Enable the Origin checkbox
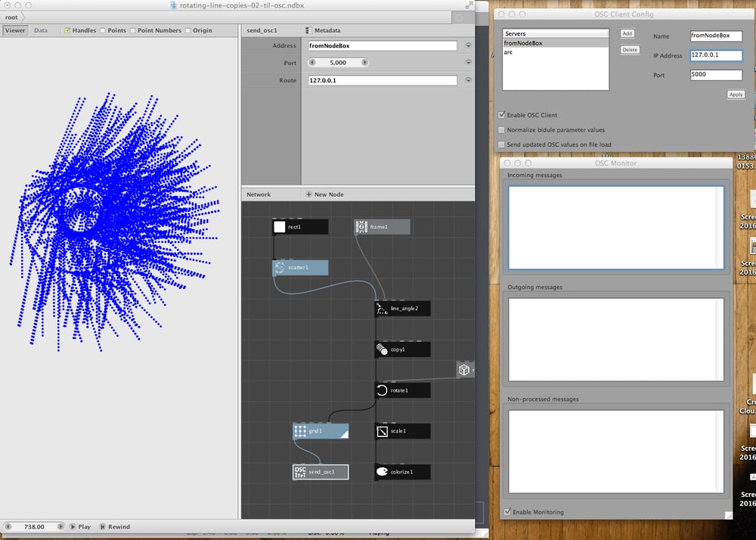This screenshot has width=756, height=540. (188, 30)
